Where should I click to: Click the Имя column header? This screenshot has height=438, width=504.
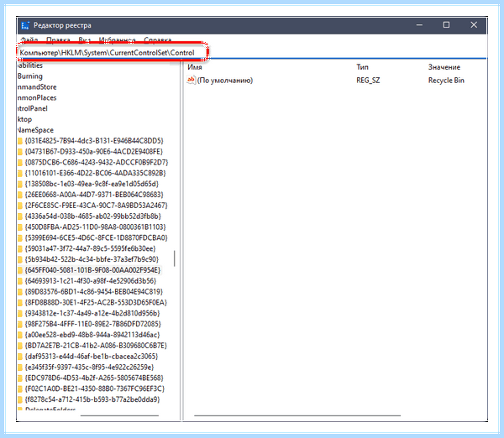(195, 67)
